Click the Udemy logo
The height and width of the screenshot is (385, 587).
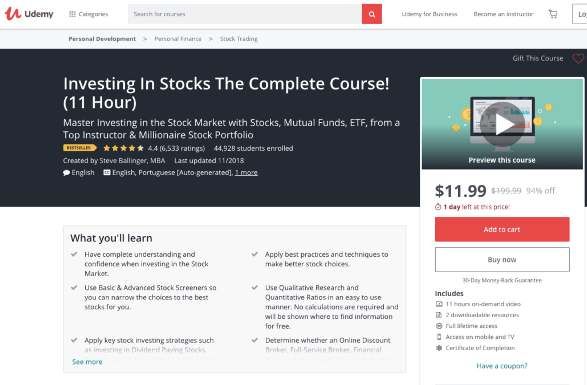coord(29,14)
